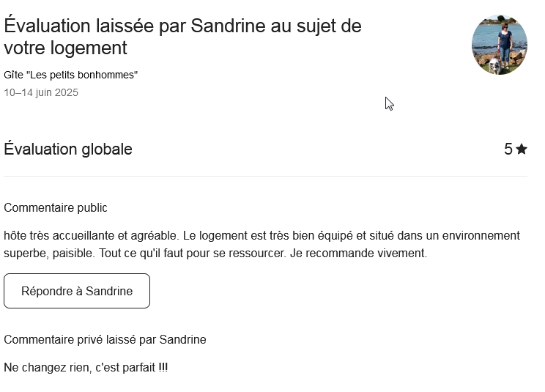This screenshot has width=545, height=392.
Task: Click the Gîte "Les petits bonhommes" listing name
Action: tap(71, 75)
